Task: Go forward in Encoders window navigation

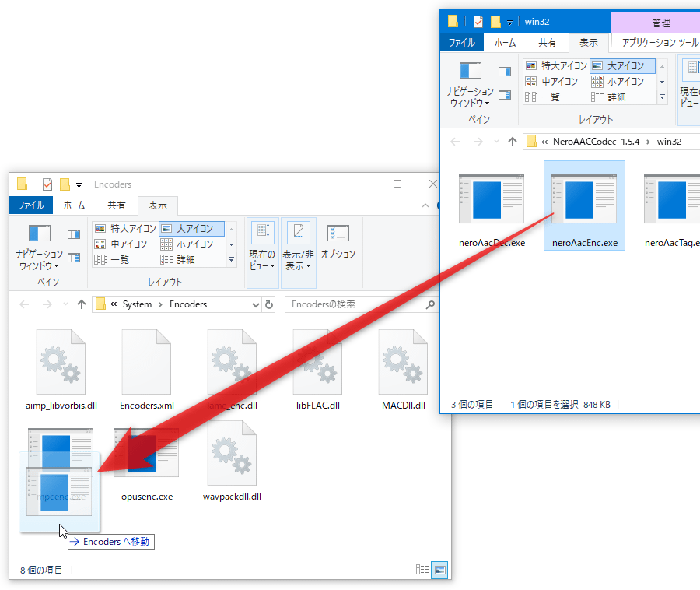Action: click(x=47, y=304)
